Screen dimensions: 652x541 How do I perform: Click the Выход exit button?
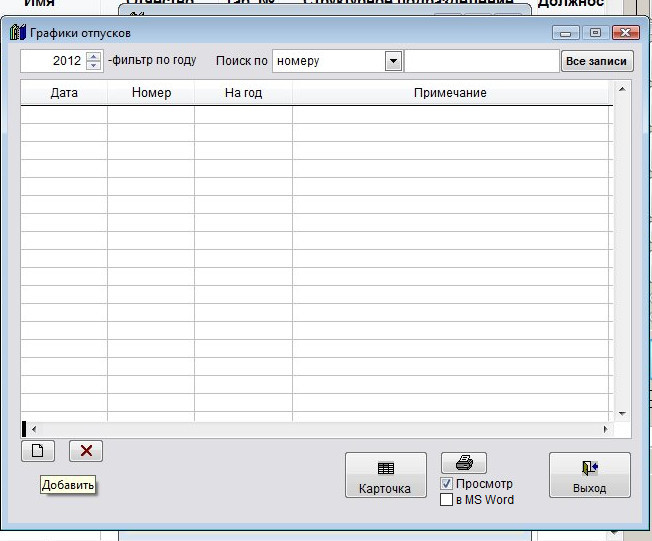tap(590, 475)
